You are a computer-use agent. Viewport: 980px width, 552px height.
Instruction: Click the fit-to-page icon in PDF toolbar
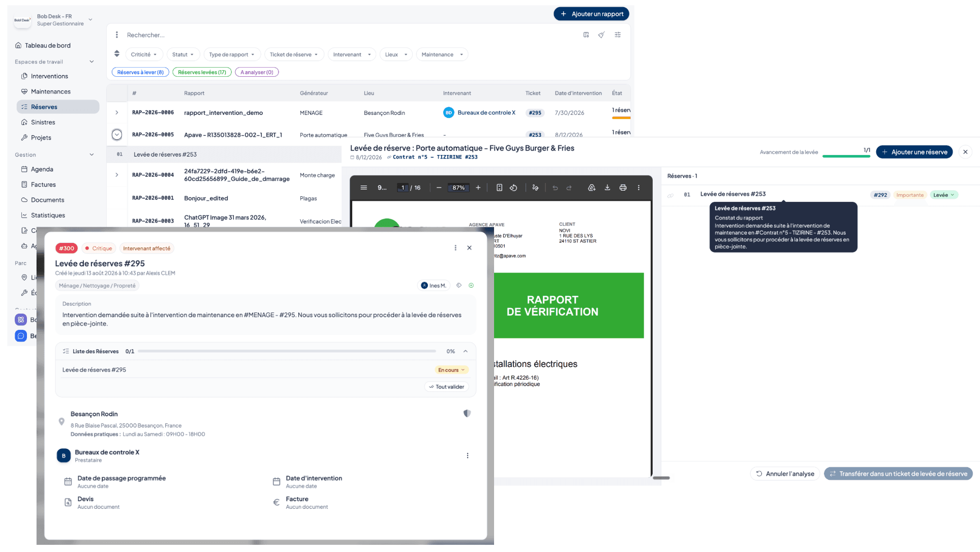[x=499, y=188]
